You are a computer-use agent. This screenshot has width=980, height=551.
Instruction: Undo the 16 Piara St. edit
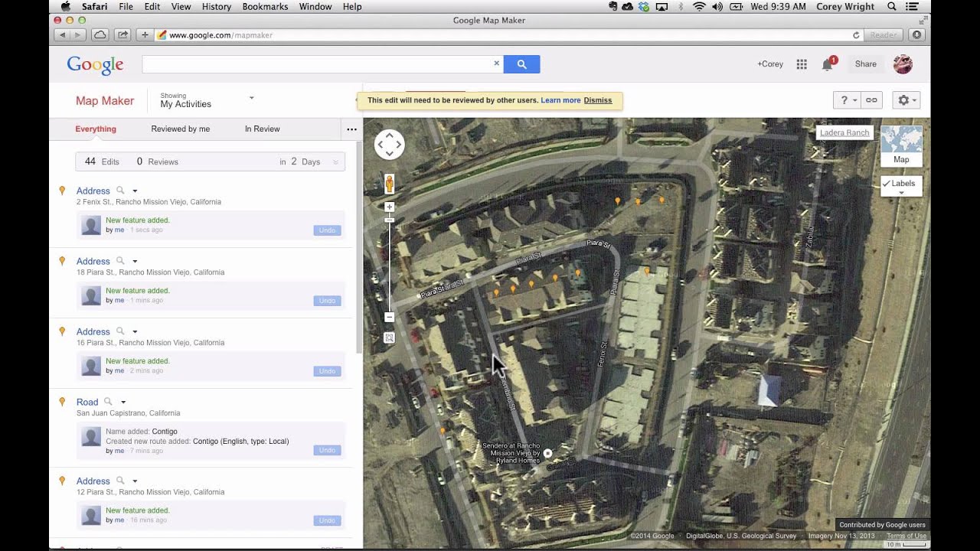327,371
